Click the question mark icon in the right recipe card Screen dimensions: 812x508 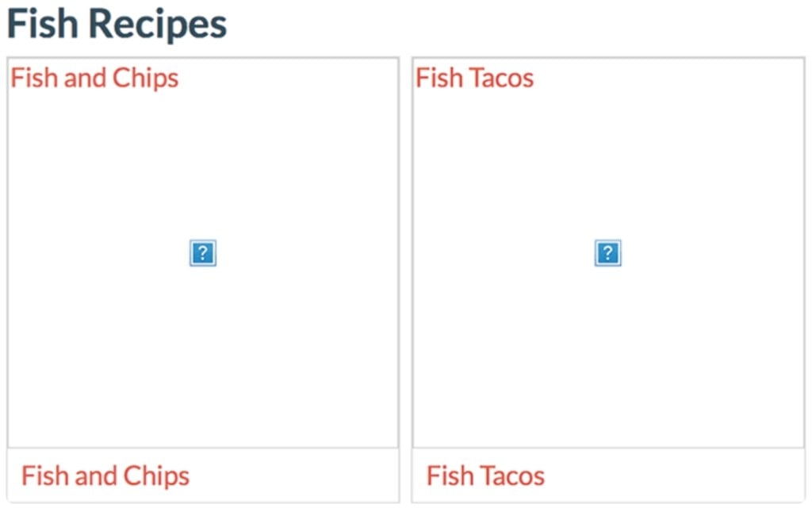coord(607,253)
